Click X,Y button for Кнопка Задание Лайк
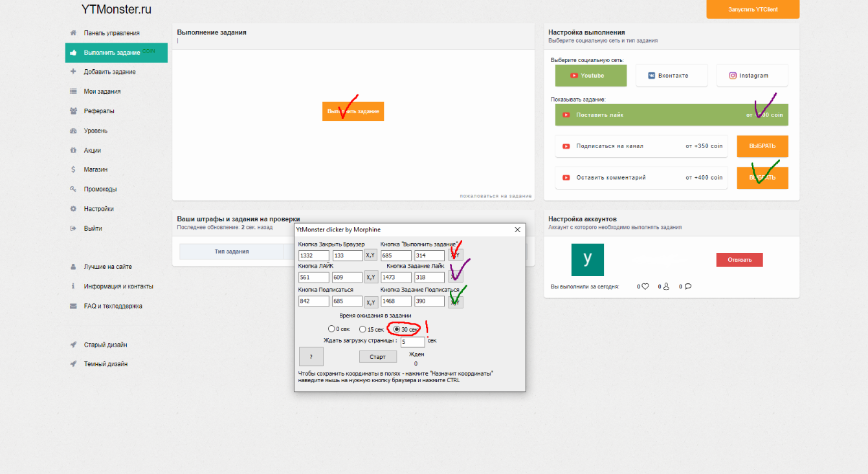This screenshot has height=474, width=868. [x=456, y=277]
